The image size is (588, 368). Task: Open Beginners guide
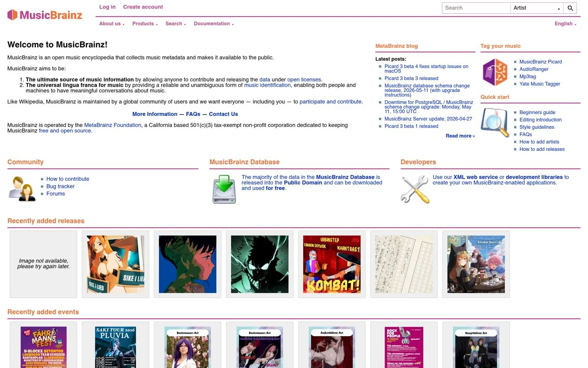coord(537,112)
